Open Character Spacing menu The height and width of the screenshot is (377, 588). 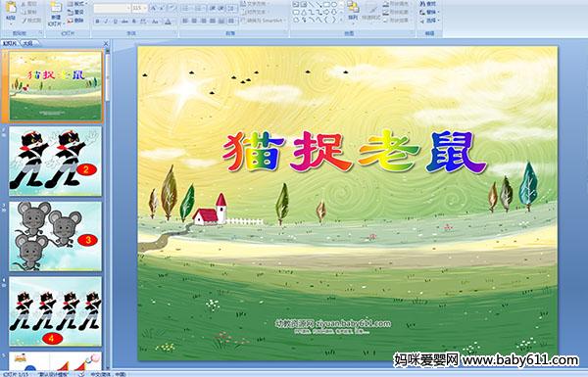143,22
